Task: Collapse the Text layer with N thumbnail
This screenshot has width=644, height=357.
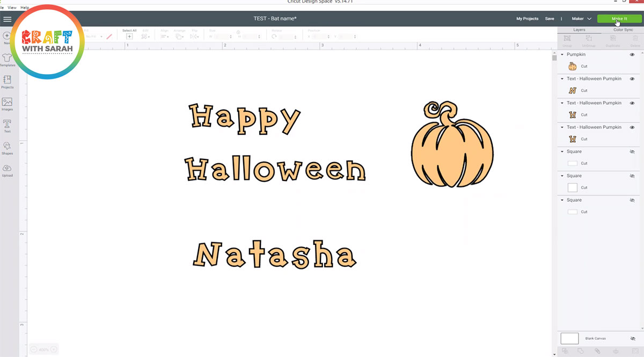Action: pos(562,79)
